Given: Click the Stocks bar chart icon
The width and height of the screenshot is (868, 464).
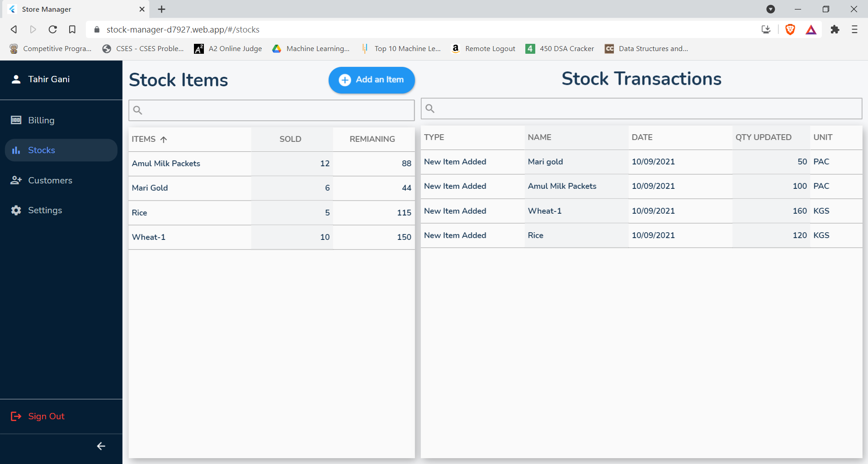Looking at the screenshot, I should pyautogui.click(x=16, y=150).
